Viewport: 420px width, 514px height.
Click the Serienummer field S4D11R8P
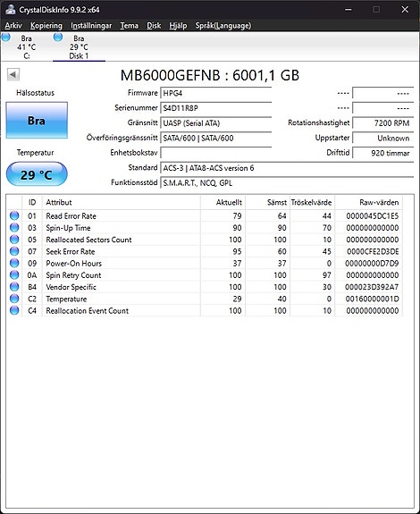tap(216, 108)
